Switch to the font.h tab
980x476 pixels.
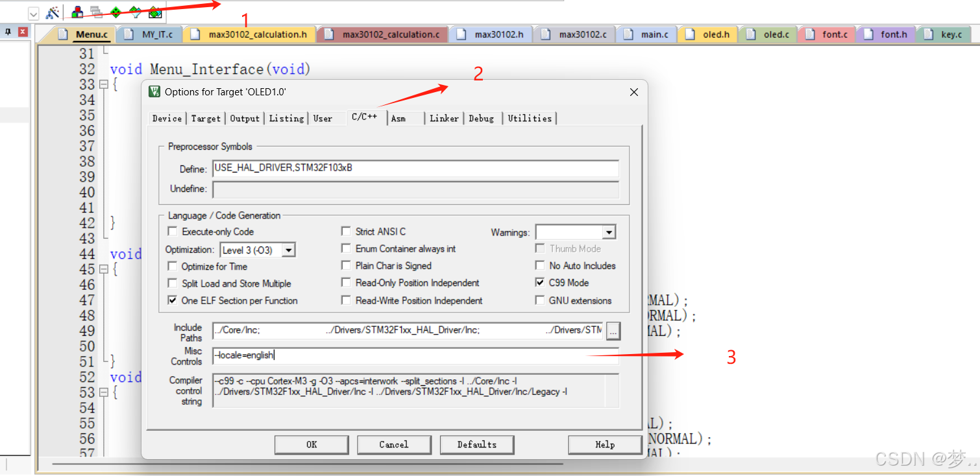click(886, 34)
